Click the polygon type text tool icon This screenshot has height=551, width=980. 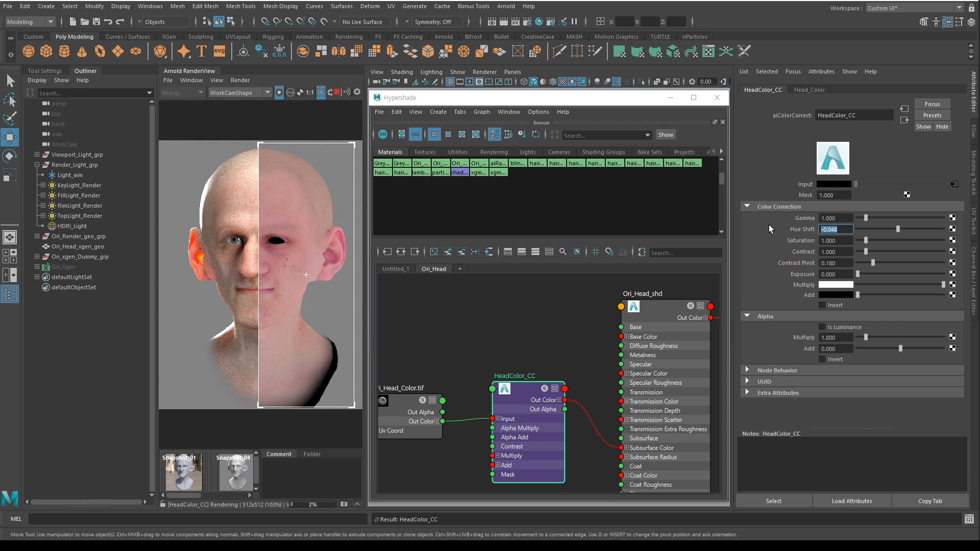click(x=202, y=52)
